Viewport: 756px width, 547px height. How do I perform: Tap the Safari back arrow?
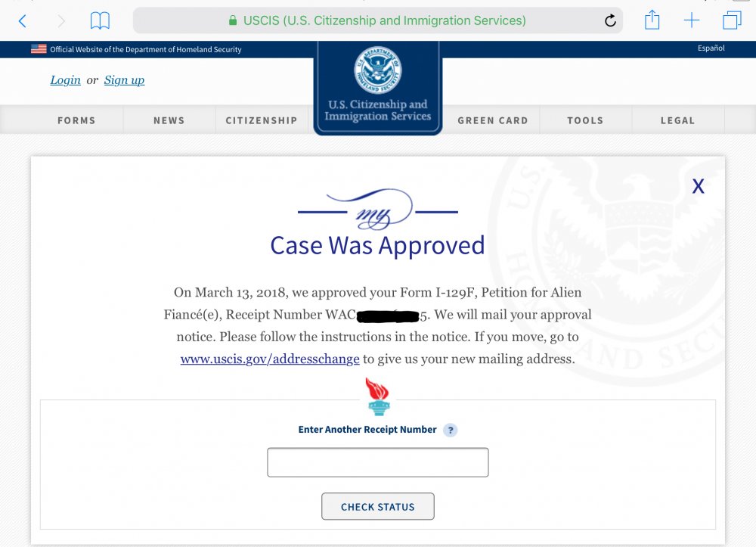[x=22, y=20]
